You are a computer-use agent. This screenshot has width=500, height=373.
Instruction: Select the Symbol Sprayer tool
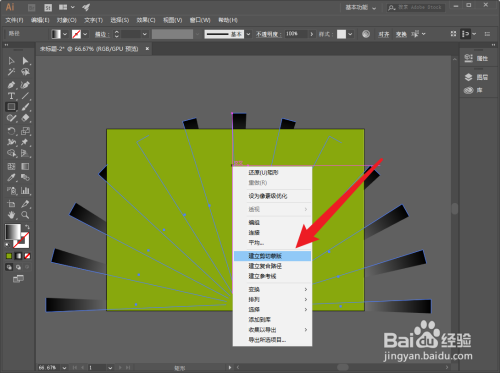click(11, 191)
